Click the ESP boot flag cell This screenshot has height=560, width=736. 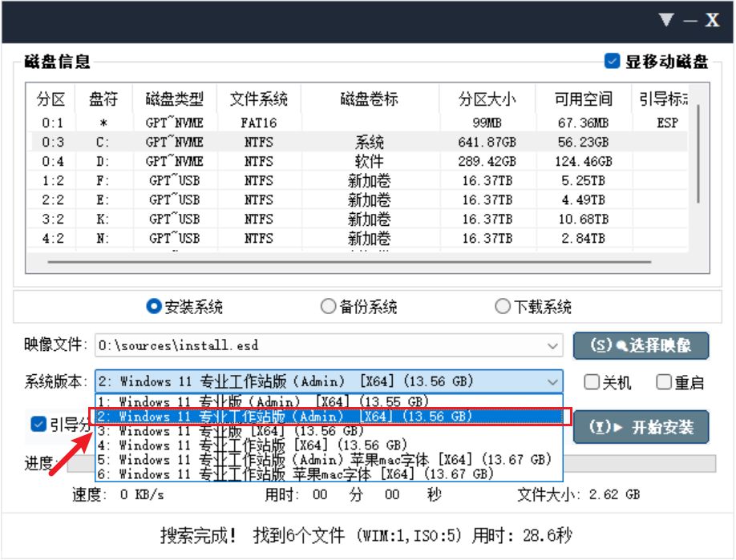pos(668,123)
